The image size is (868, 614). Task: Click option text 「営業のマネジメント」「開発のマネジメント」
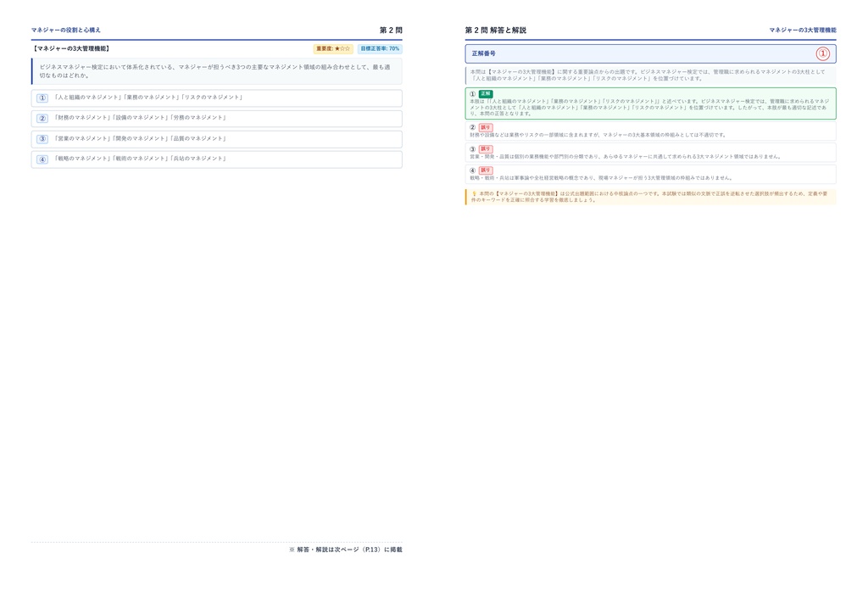coord(140,138)
